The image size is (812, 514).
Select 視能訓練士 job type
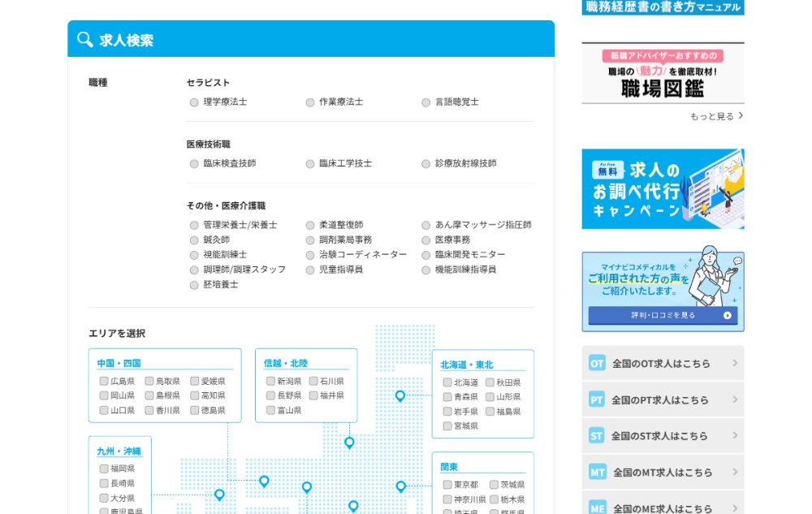point(194,255)
